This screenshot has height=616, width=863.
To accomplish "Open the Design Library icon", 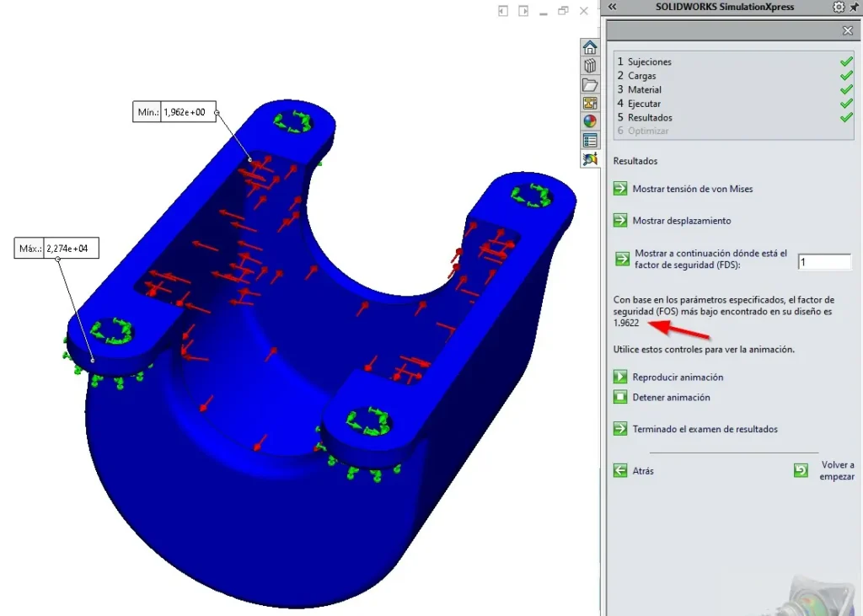I will [589, 66].
